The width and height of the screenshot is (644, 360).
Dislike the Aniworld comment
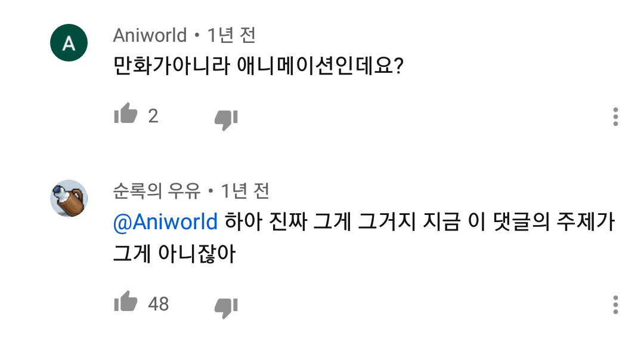(226, 119)
